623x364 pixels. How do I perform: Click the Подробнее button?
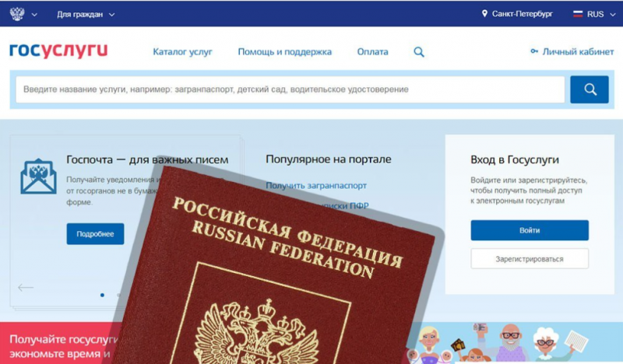pos(95,234)
